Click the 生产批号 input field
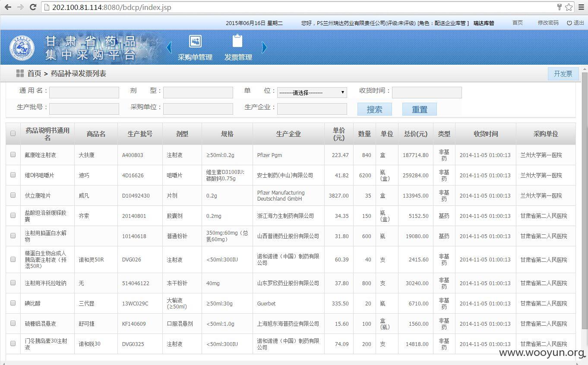 pyautogui.click(x=84, y=109)
